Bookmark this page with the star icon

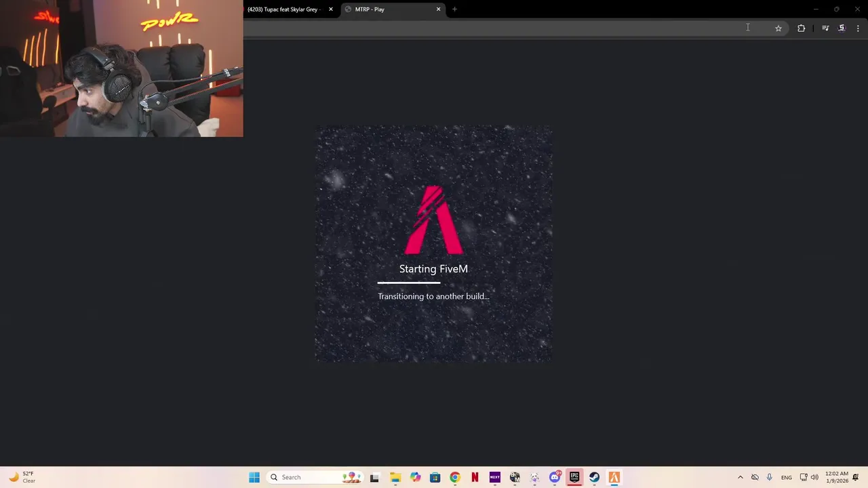(778, 28)
